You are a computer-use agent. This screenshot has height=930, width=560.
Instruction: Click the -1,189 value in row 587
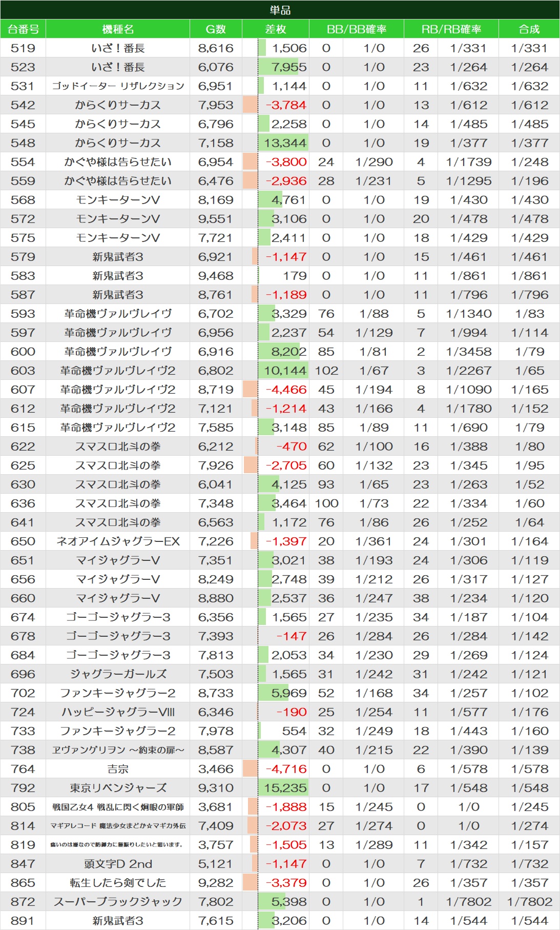286,295
